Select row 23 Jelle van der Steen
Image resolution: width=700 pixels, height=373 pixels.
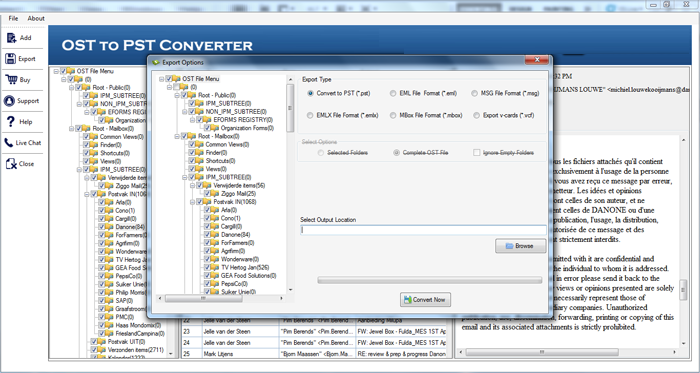point(314,332)
